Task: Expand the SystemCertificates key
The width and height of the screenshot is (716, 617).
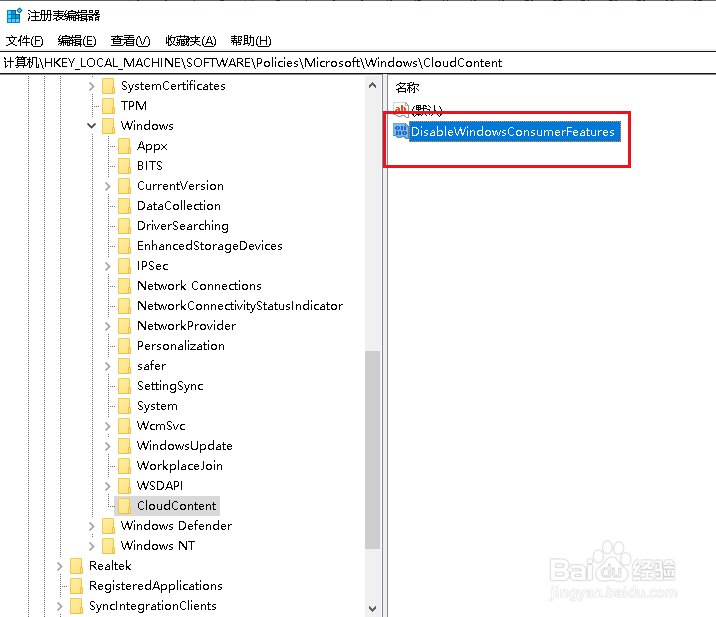Action: coord(91,86)
